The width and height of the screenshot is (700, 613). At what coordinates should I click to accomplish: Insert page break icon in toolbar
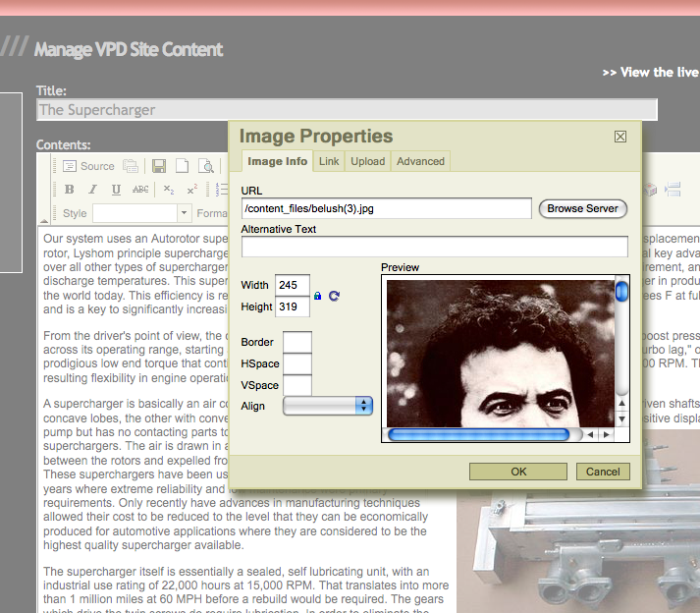coord(673,190)
